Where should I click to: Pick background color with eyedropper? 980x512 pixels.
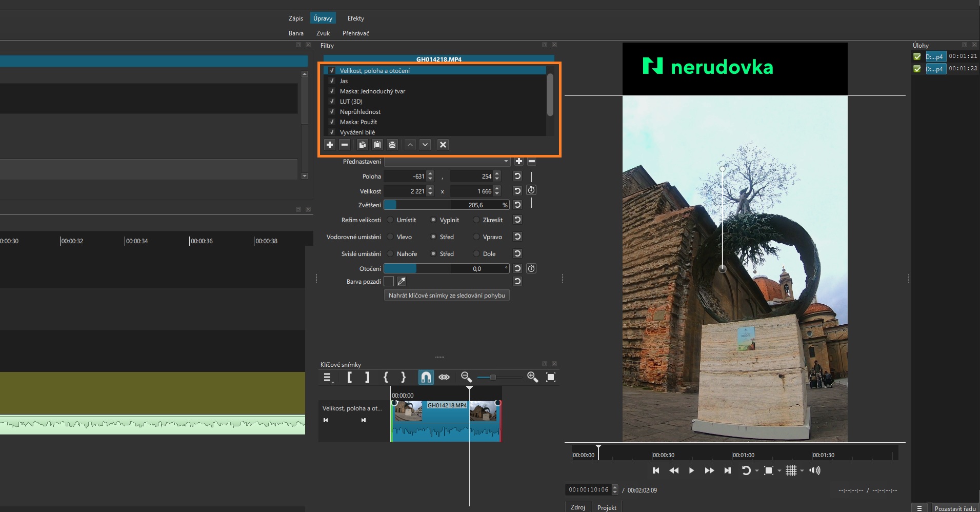(402, 281)
